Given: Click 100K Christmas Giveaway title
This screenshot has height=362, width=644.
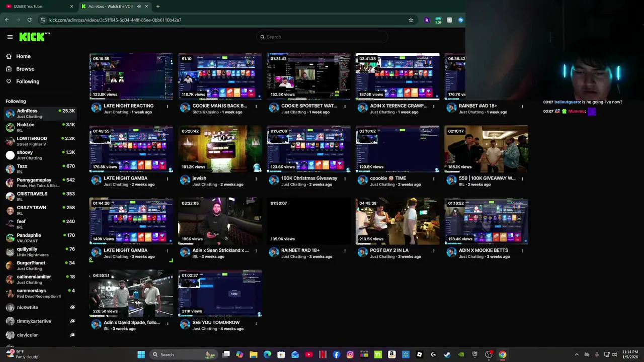Looking at the screenshot, I should point(309,178).
